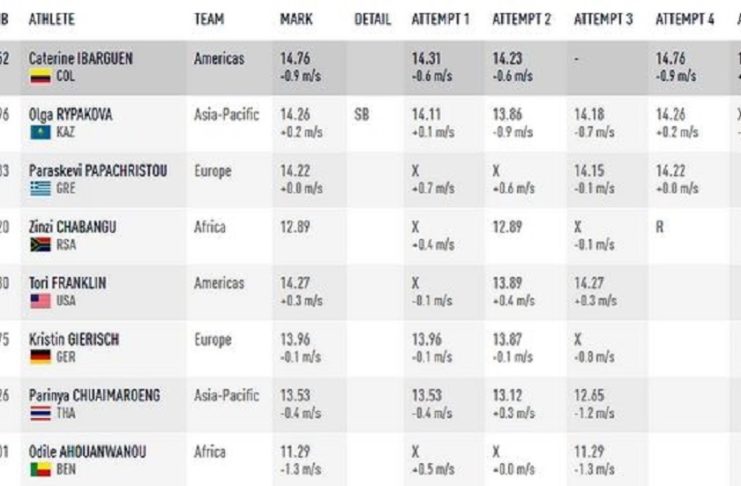Click the Kazakhstan flag icon
The height and width of the screenshot is (486, 741).
click(39, 132)
